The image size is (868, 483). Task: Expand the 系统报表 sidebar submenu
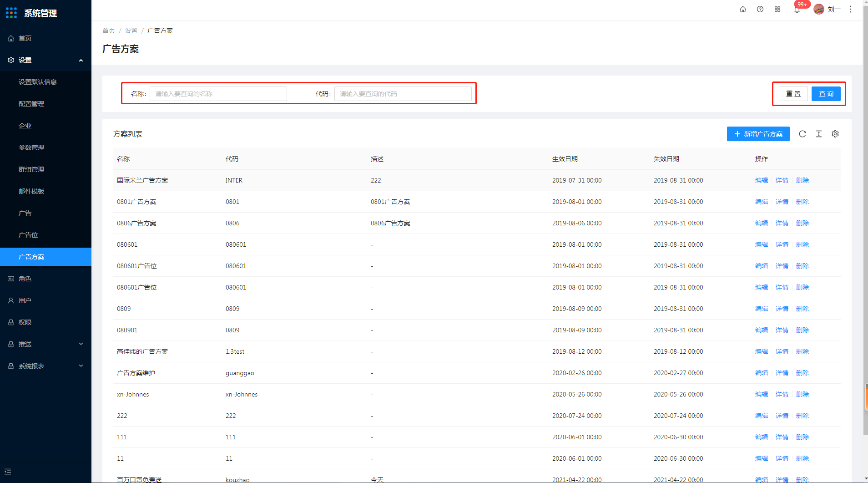point(45,366)
